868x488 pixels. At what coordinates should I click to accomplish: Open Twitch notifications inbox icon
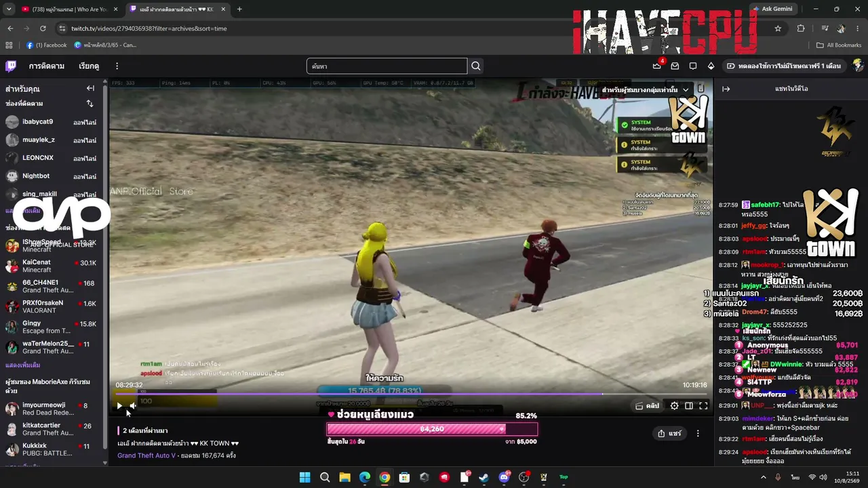pos(675,66)
